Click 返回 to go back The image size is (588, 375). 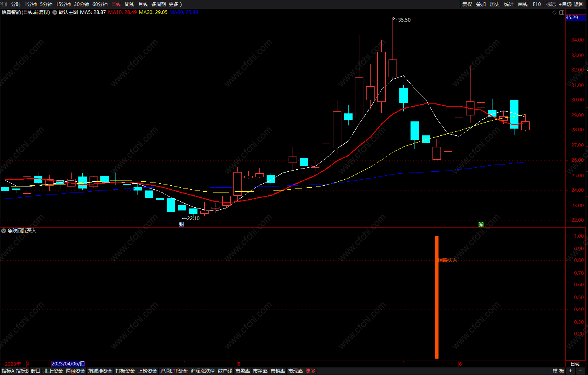[579, 4]
